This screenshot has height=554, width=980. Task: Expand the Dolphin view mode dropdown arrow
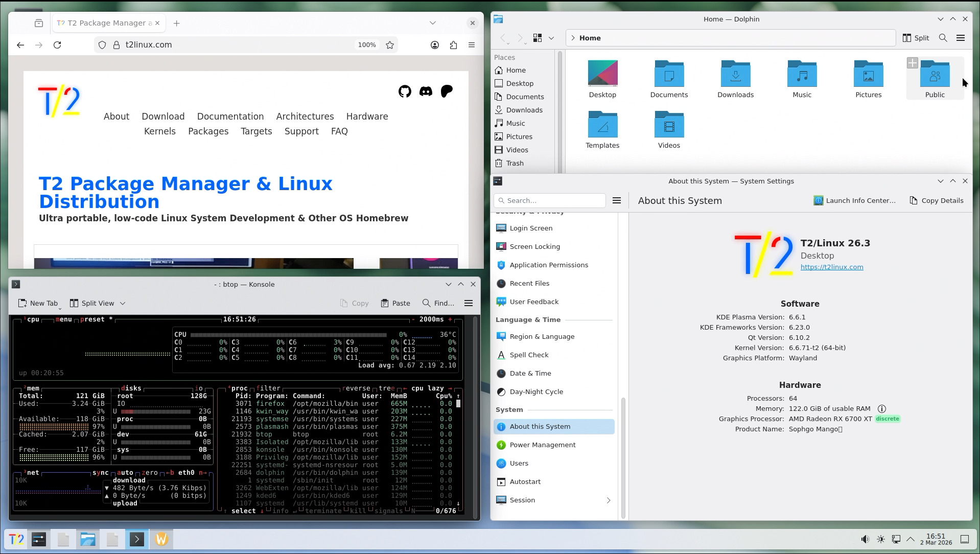pos(551,38)
